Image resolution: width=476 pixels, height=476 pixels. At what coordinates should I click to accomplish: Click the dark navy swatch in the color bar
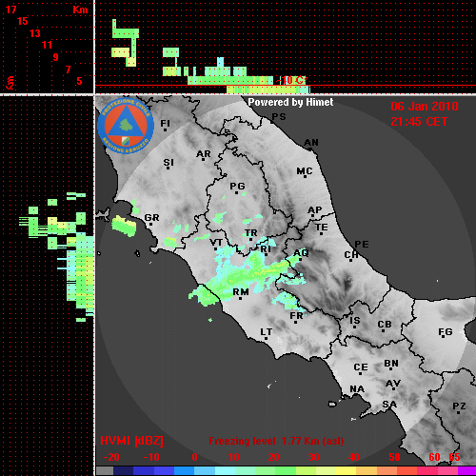(123, 471)
